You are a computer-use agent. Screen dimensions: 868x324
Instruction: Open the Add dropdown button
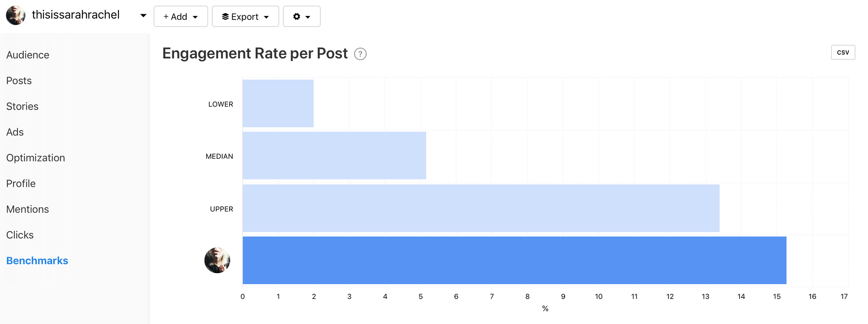[181, 16]
